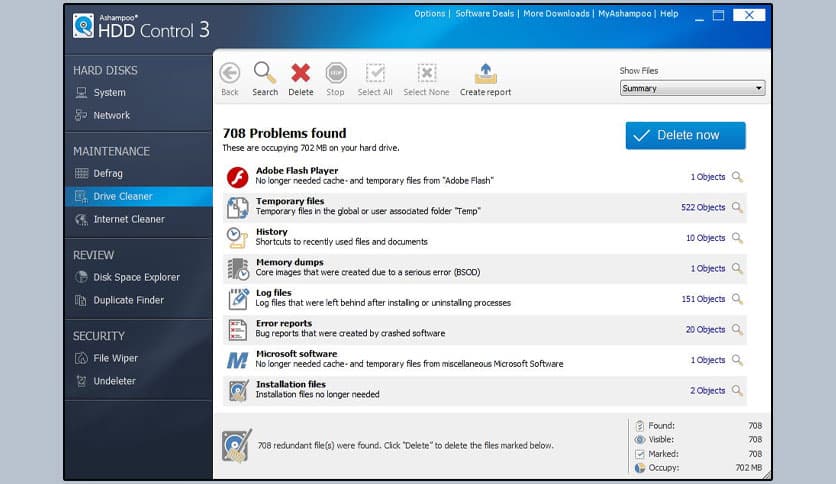Select Drive Cleaner in sidebar
This screenshot has height=484, width=836.
[139, 196]
